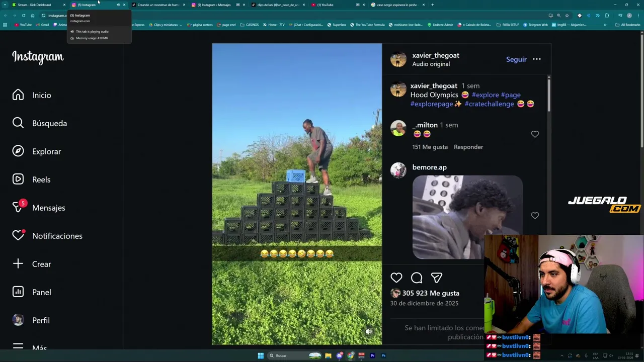This screenshot has height=362, width=644.
Task: Reload the page with refresh button
Action: click(23, 16)
